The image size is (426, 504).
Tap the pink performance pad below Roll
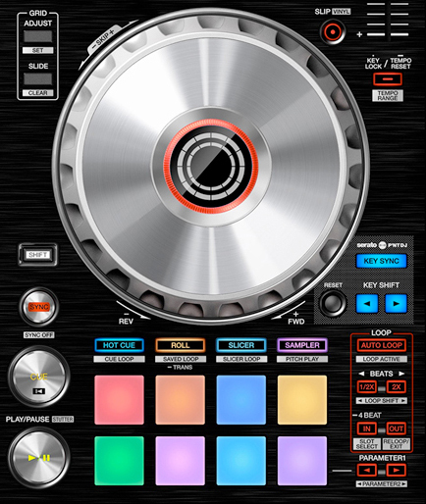[x=181, y=461]
